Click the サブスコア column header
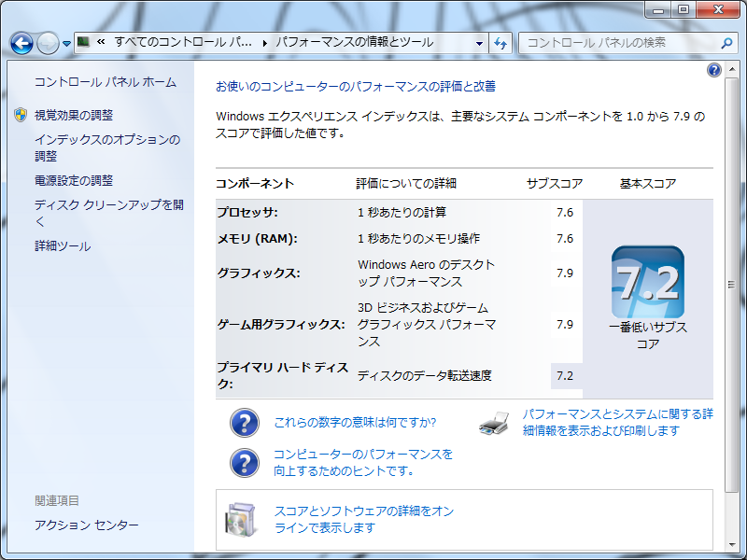The image size is (747, 560). pos(555,183)
